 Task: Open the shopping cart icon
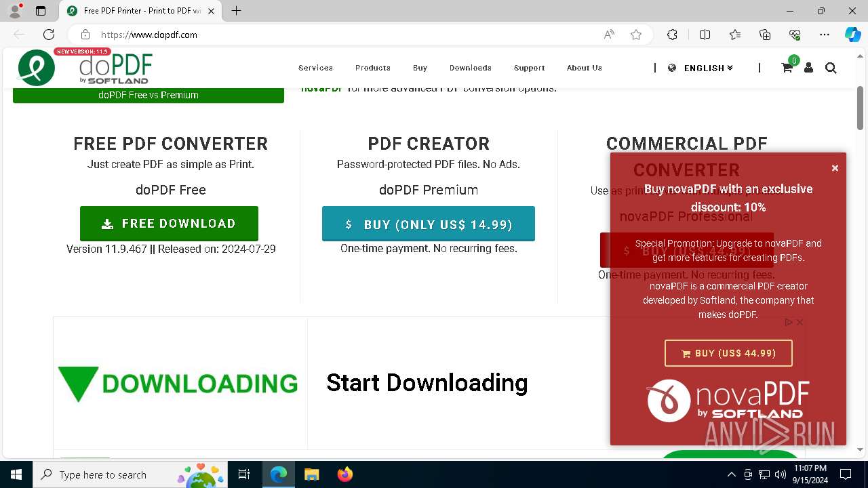point(787,68)
